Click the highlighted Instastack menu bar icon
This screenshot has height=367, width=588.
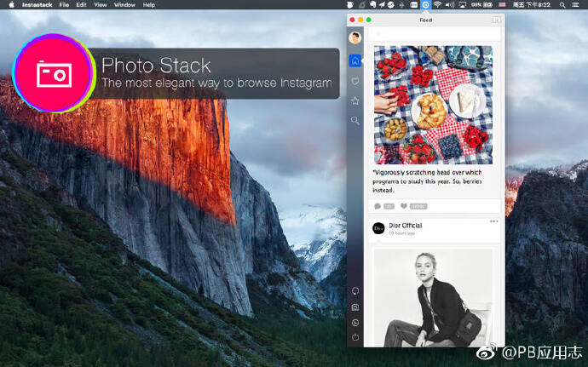pos(425,5)
